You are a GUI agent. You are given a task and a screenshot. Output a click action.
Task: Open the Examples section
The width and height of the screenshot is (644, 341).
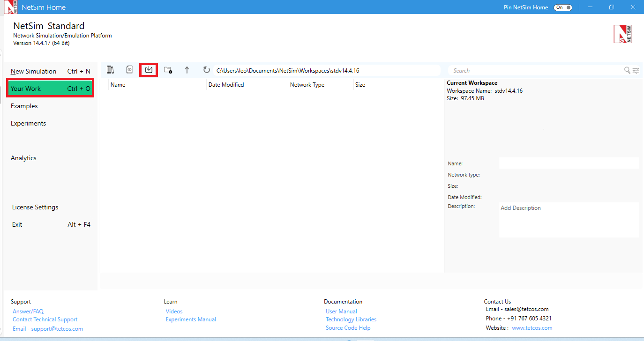pyautogui.click(x=24, y=106)
